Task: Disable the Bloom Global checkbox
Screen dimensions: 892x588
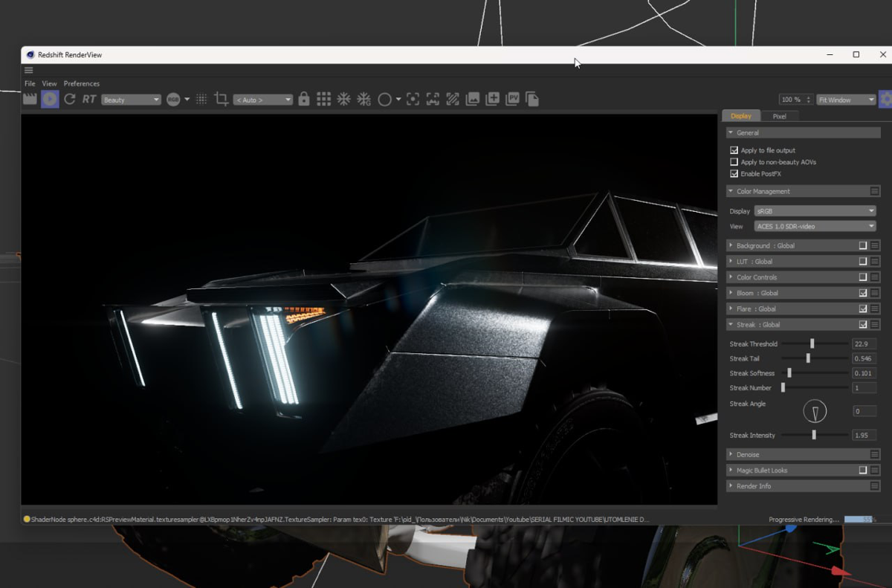Action: pyautogui.click(x=863, y=293)
